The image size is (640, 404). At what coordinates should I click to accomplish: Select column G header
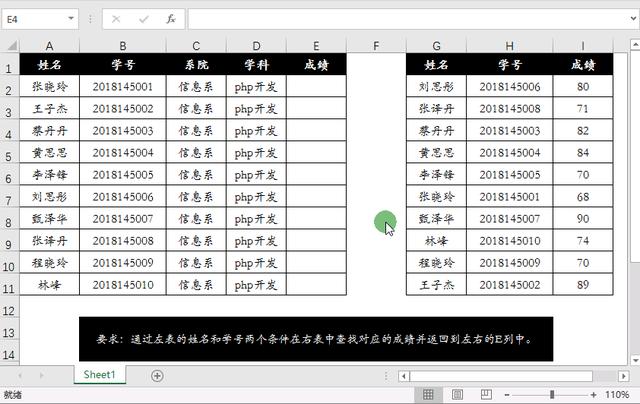[x=436, y=46]
